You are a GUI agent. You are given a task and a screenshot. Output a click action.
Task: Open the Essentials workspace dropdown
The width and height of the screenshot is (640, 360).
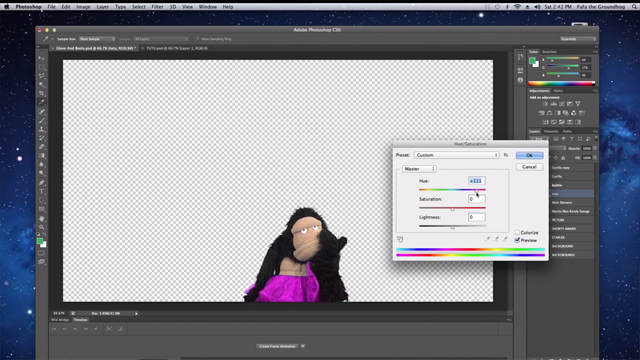point(578,39)
